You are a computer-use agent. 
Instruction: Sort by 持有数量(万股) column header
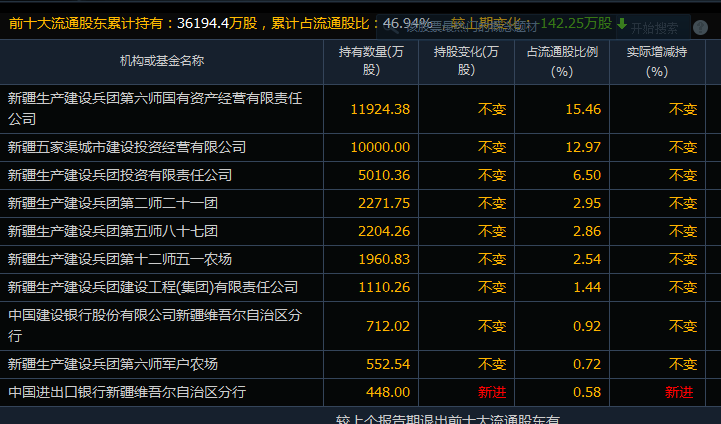click(372, 61)
